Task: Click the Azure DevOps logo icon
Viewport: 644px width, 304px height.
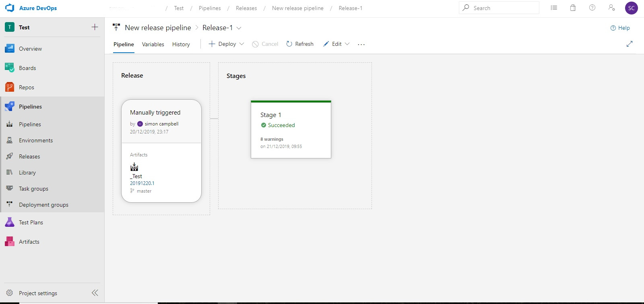Action: pyautogui.click(x=10, y=8)
